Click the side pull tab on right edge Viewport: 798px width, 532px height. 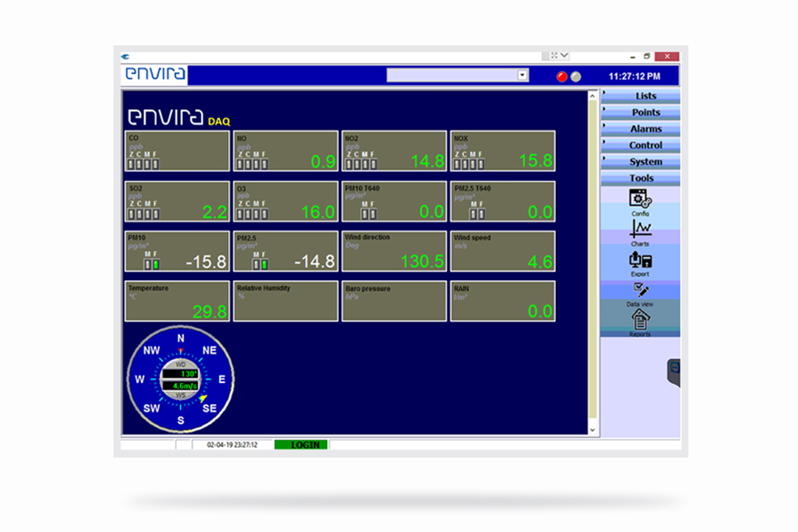(x=674, y=372)
